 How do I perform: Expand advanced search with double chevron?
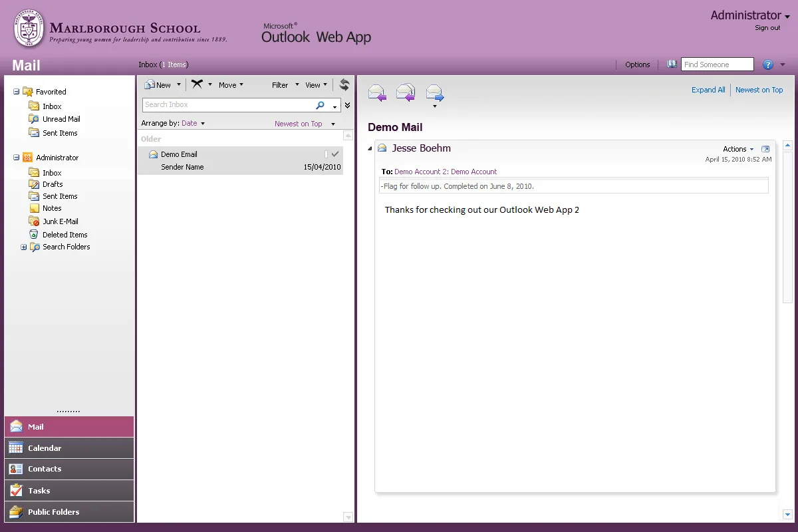347,105
